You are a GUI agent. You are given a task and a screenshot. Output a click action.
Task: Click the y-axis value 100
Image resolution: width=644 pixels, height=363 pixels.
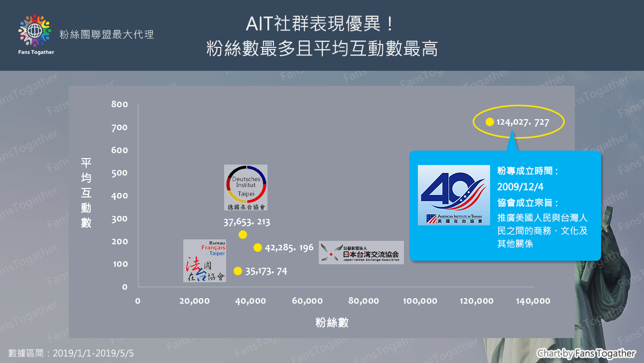[120, 264]
